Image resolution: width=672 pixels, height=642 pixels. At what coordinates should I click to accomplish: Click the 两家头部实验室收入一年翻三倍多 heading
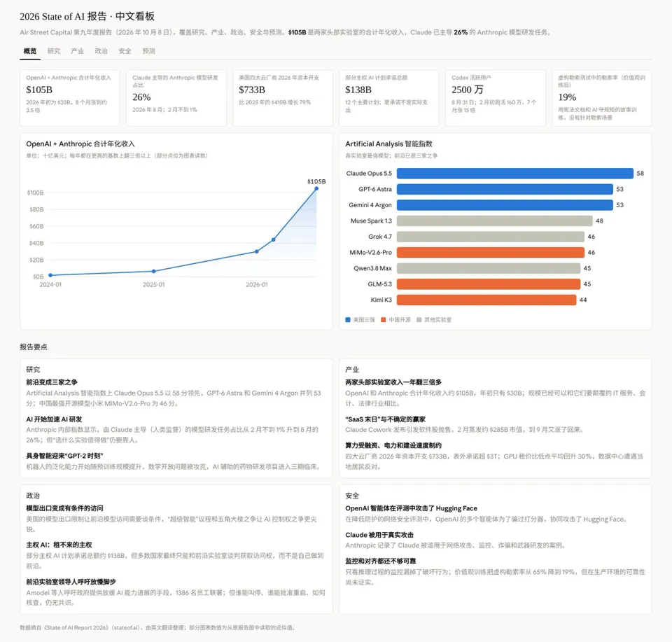(393, 382)
